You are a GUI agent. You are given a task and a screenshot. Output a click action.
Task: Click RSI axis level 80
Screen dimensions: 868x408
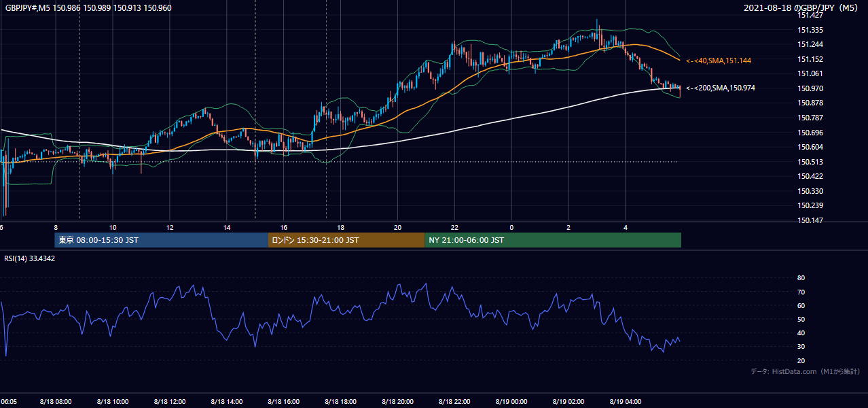[801, 278]
